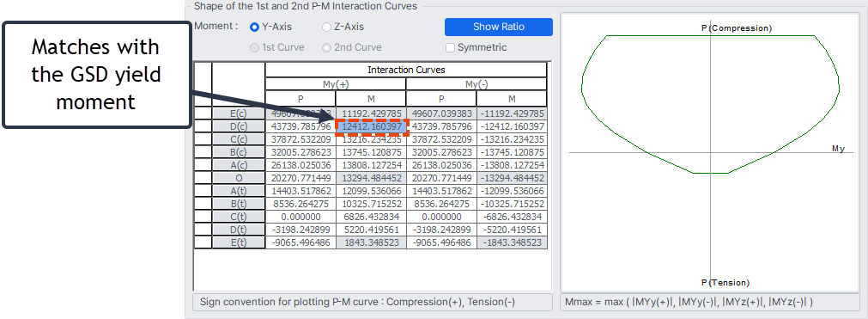Select the Interaction Curves table header

[406, 70]
